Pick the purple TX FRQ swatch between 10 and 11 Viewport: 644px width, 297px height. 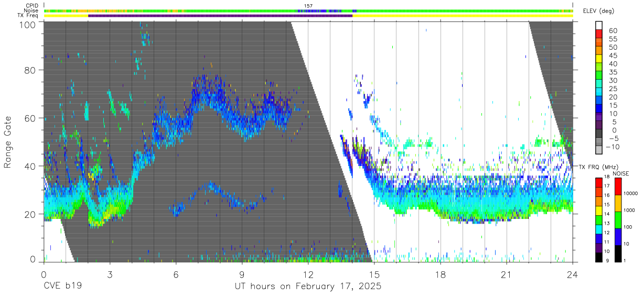[x=599, y=248]
